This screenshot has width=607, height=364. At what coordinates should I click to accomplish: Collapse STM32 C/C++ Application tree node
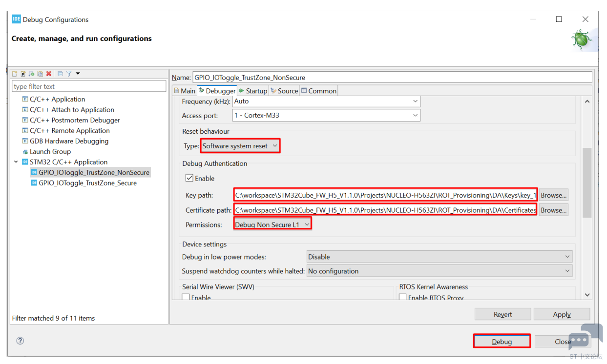pyautogui.click(x=16, y=162)
